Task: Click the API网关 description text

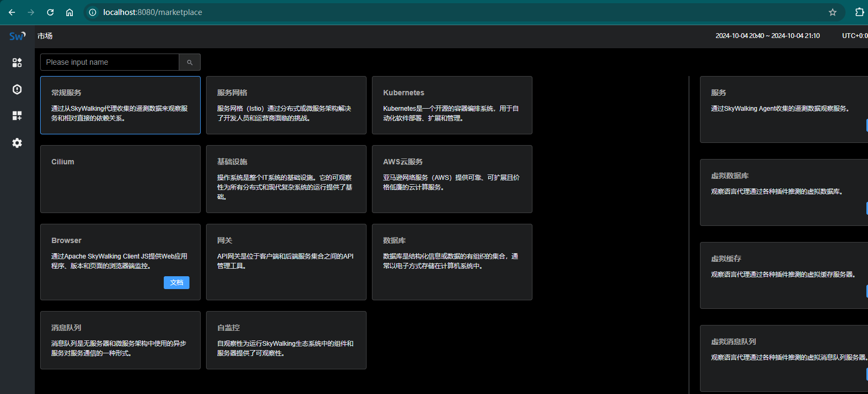Action: [x=285, y=261]
